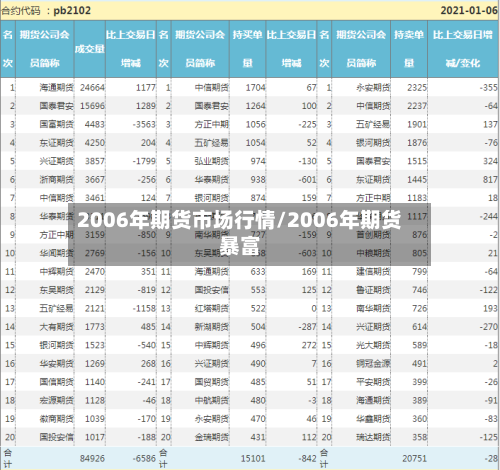The height and width of the screenshot is (470, 500).
Task: Select the long position value 1704
Action: coord(256,88)
